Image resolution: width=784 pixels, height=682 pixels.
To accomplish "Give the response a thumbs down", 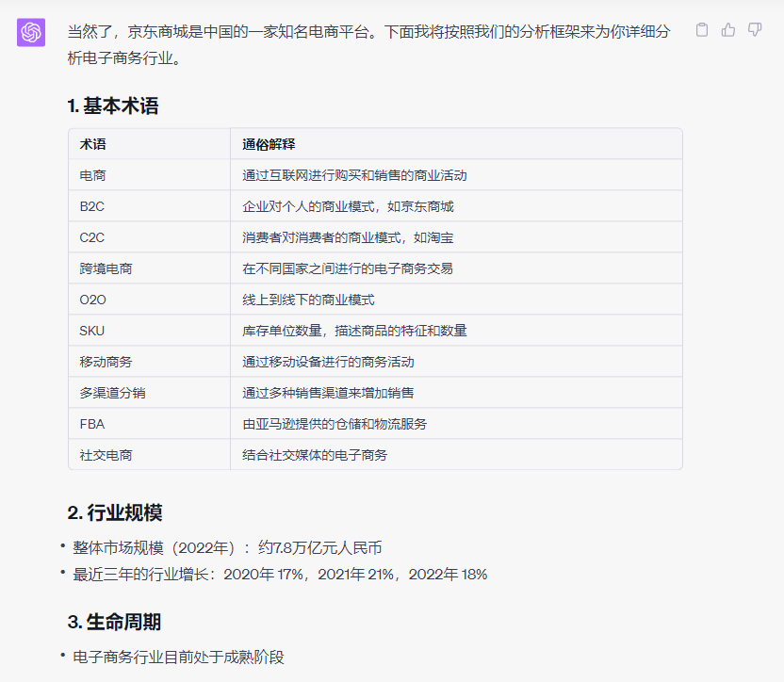I will [755, 30].
